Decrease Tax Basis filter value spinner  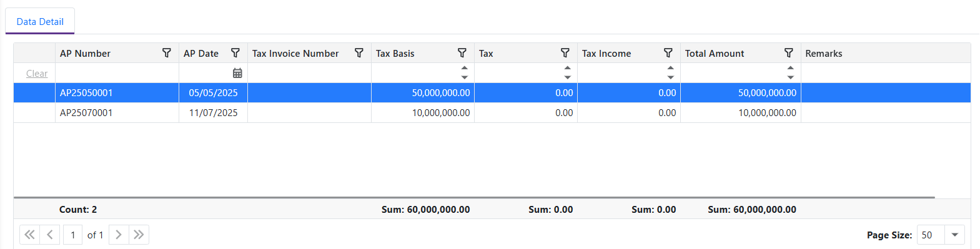coord(464,77)
